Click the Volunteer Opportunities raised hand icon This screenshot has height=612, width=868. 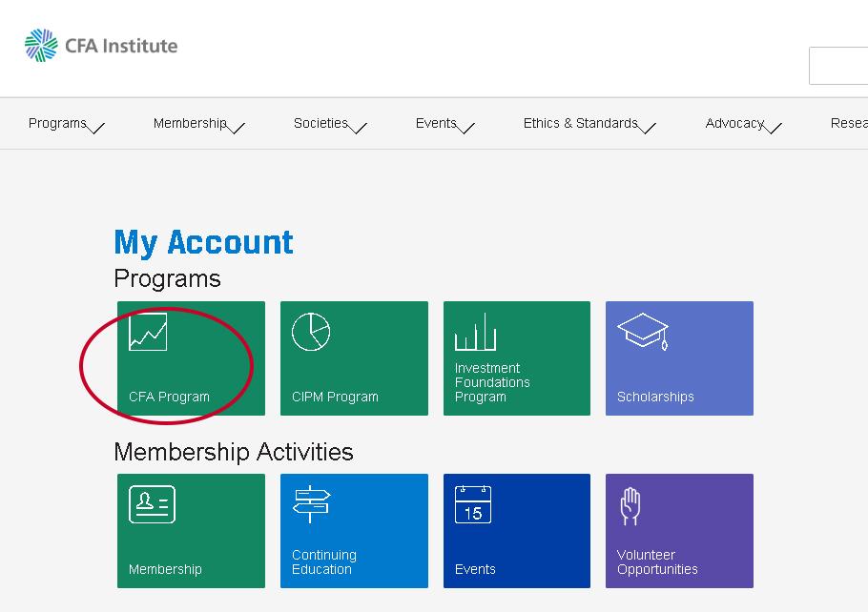click(630, 506)
